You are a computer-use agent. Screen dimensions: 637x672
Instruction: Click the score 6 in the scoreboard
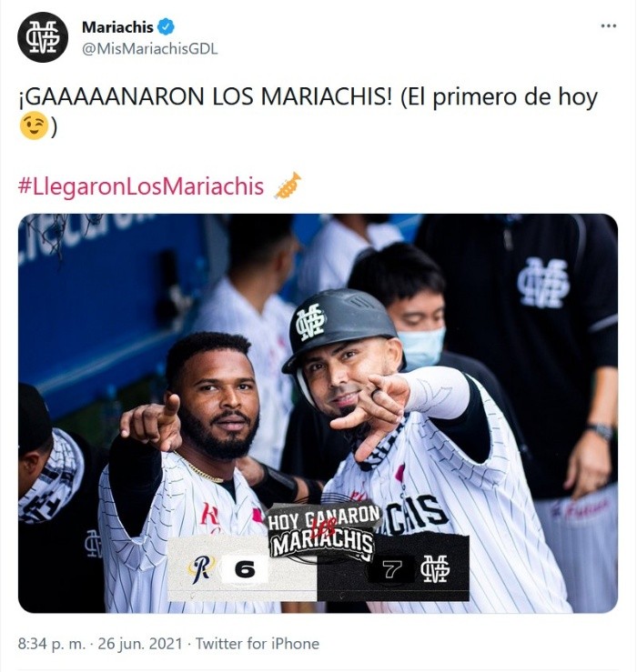[245, 569]
